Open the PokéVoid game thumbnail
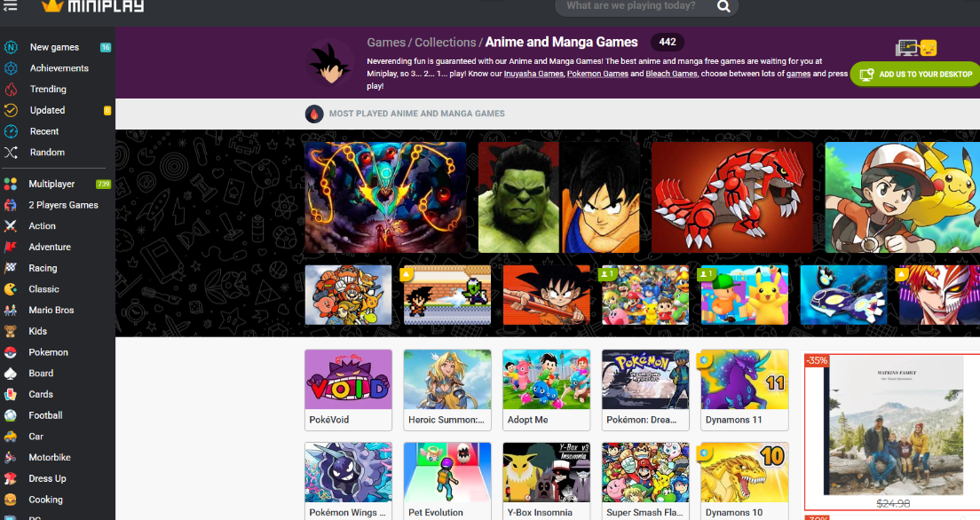Viewport: 980px width, 520px height. [x=348, y=380]
